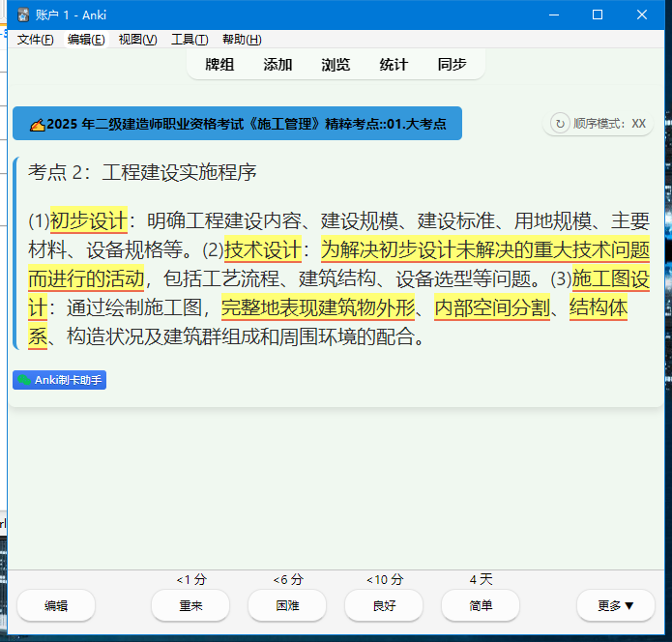
Task: Open the 文件(F) menu
Action: coord(35,40)
